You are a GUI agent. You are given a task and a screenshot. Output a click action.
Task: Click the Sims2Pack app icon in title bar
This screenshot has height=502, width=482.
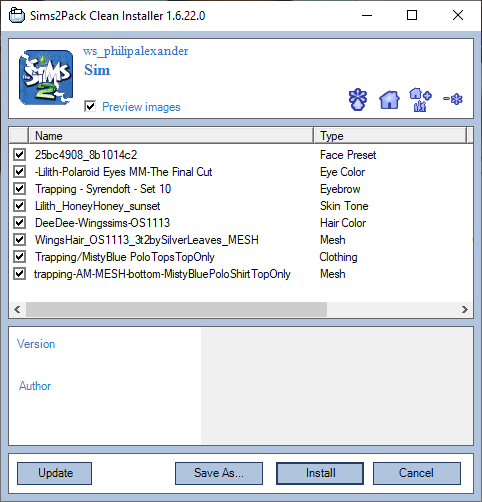coord(17,16)
